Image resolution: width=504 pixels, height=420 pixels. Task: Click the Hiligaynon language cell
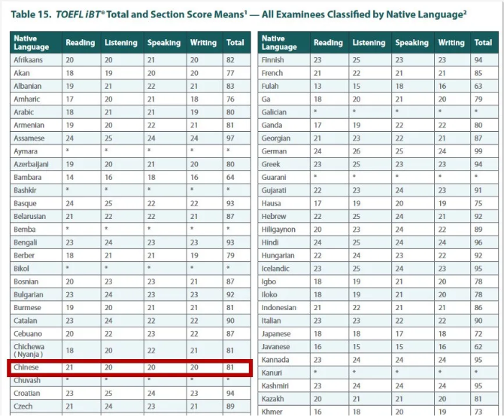tap(284, 230)
